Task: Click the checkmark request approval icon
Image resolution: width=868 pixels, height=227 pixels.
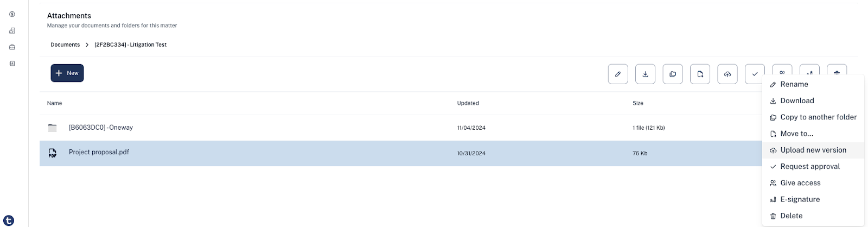Action: pos(755,74)
